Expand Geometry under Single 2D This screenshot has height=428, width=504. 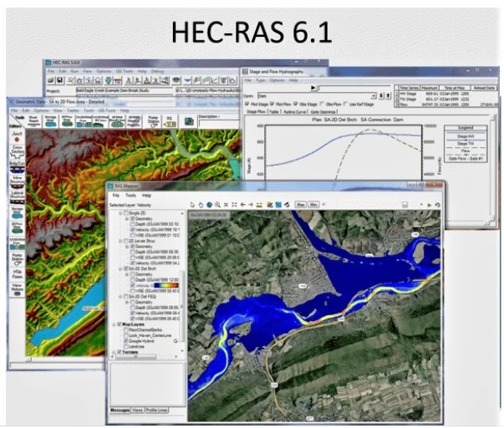127,219
